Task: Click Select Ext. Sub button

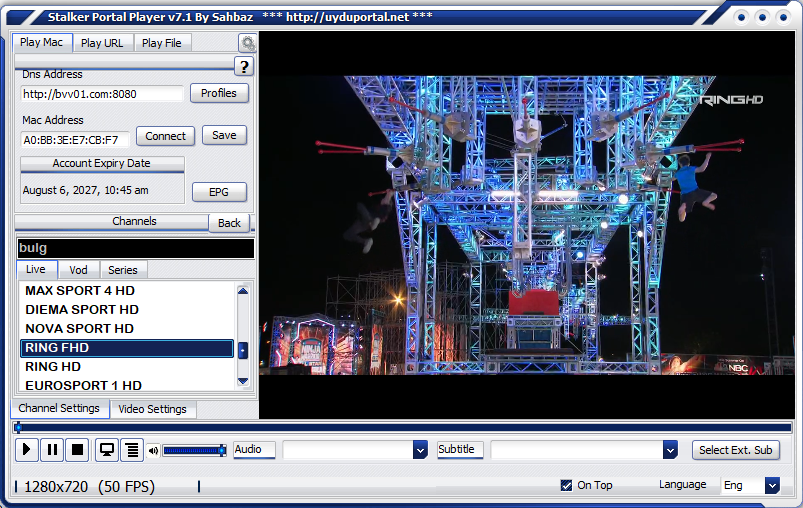Action: [735, 450]
